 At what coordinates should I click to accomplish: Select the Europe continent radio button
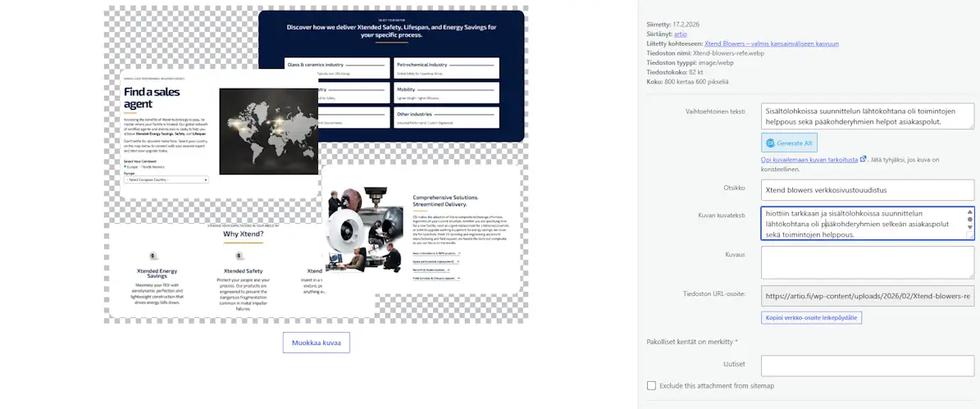click(125, 166)
